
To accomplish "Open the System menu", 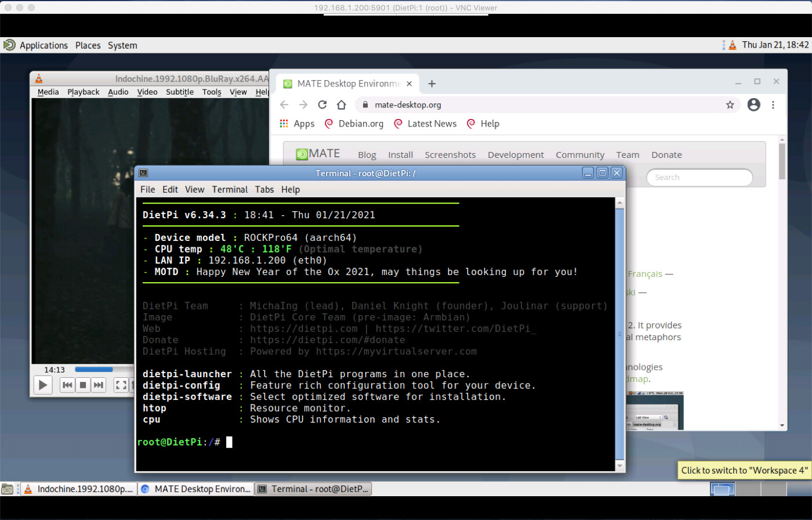I will (122, 45).
